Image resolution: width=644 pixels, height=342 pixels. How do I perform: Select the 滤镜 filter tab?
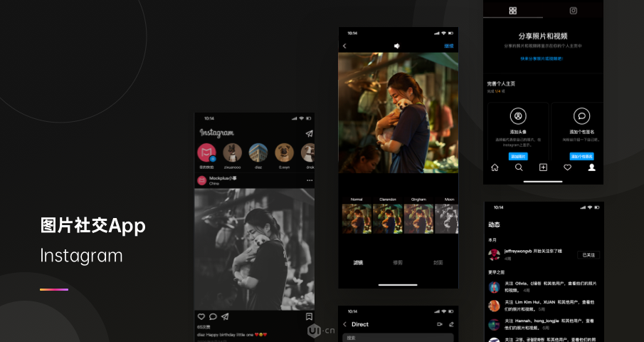(x=358, y=263)
